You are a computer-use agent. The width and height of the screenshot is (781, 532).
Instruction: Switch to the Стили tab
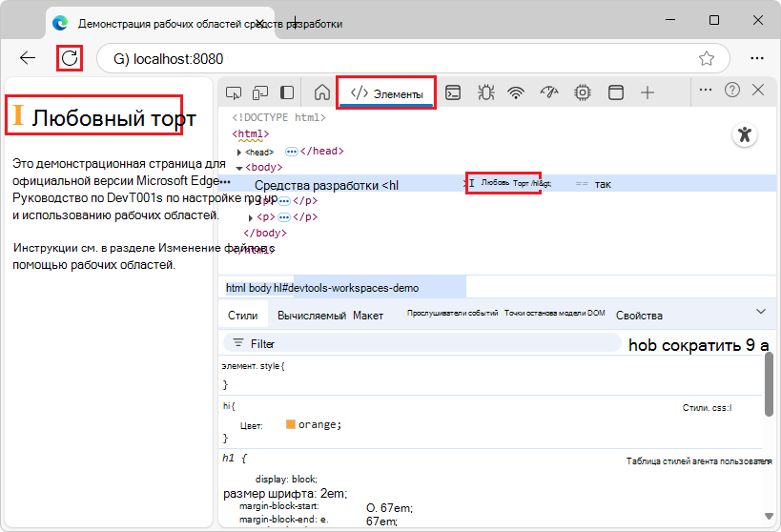click(x=242, y=316)
